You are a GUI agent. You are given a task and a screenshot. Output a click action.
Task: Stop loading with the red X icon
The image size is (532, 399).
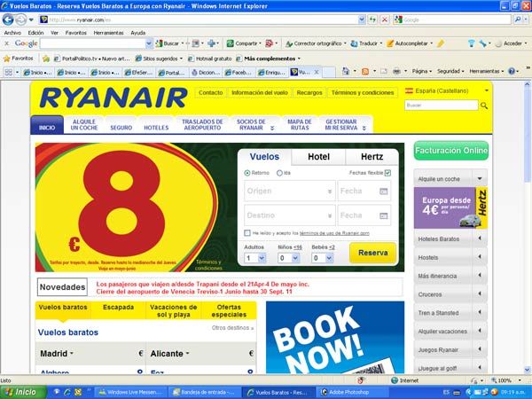tap(385, 20)
